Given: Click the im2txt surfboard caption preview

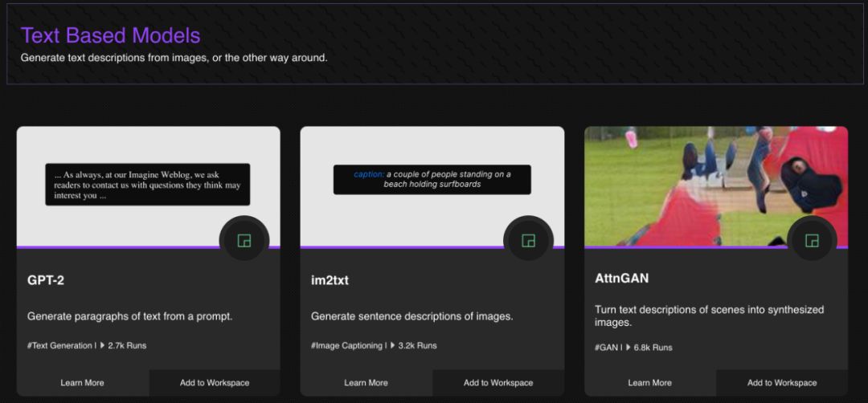Looking at the screenshot, I should [x=432, y=179].
